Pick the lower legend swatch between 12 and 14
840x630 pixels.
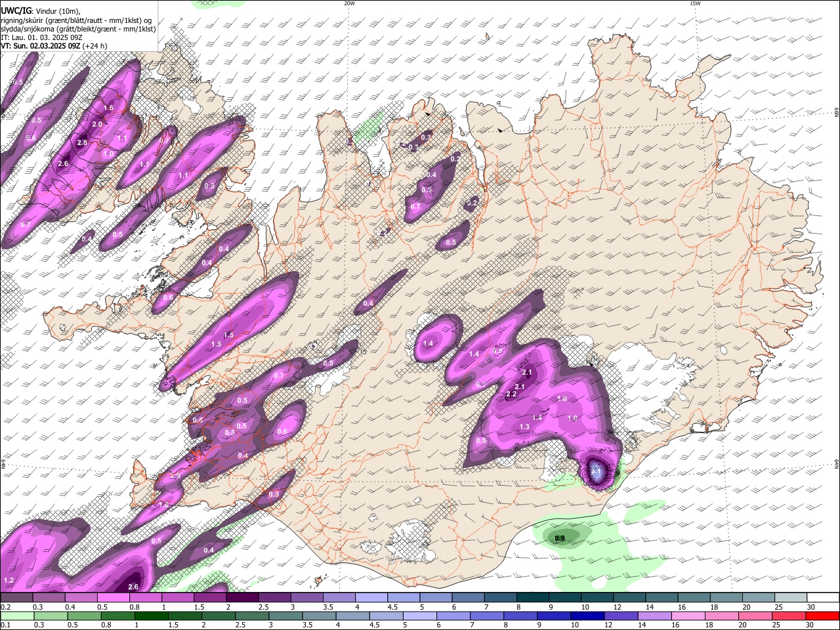[x=621, y=616]
